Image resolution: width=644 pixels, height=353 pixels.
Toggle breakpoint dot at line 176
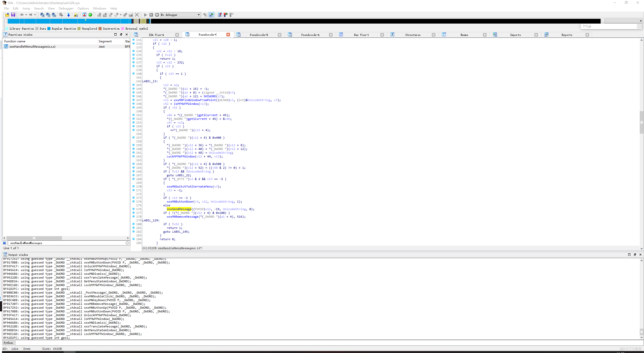tap(133, 209)
